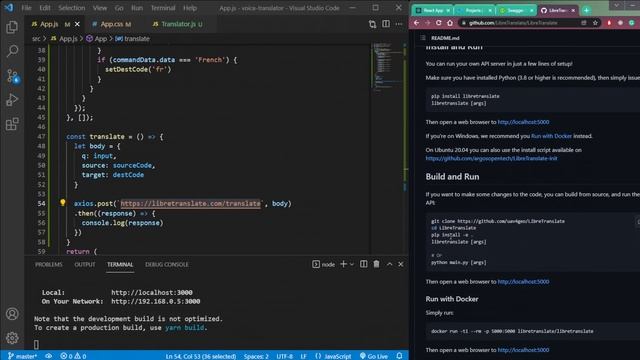Select node terminal shell label
This screenshot has width=640, height=360.
click(x=324, y=264)
